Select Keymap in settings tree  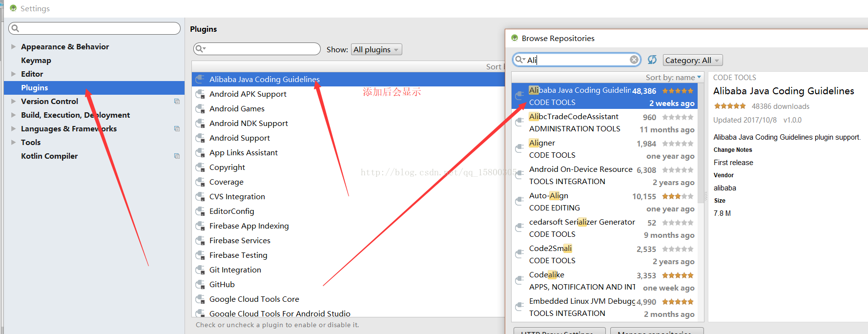click(x=36, y=60)
